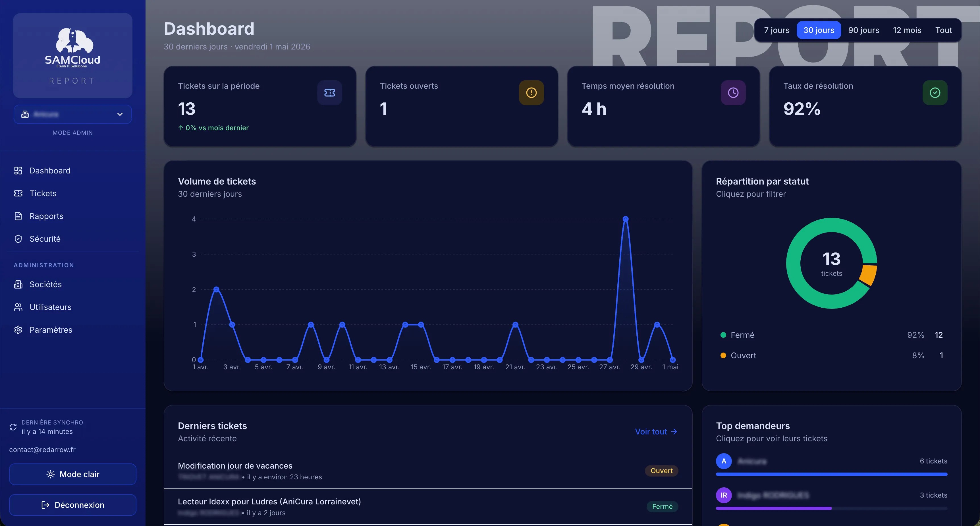
Task: Click the Sécurité shield icon
Action: click(18, 239)
